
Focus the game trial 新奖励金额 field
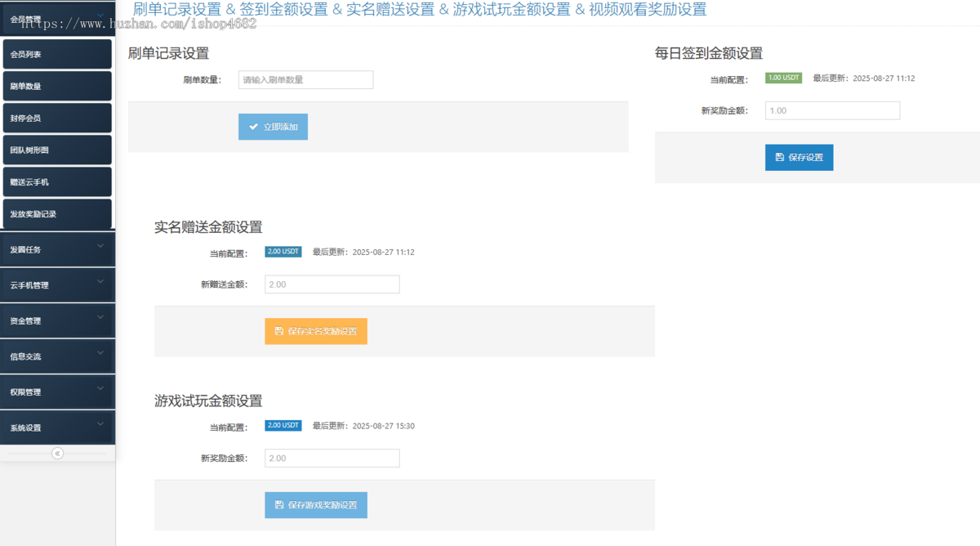(332, 459)
